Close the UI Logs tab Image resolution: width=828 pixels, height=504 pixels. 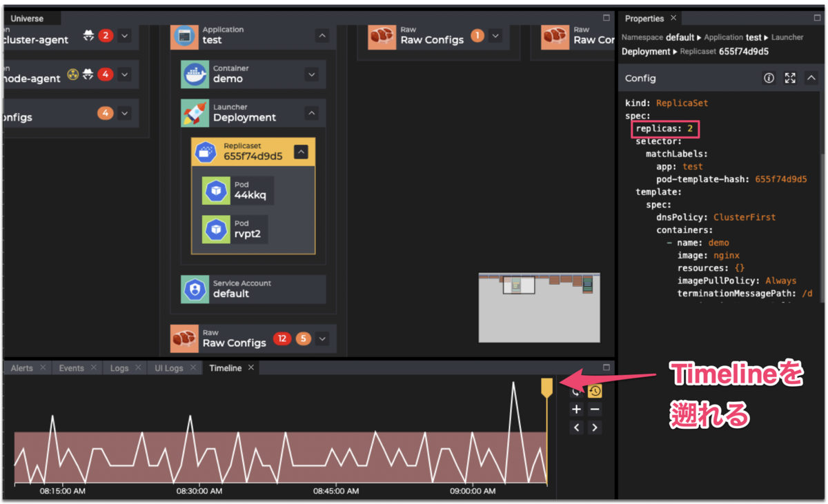(x=193, y=367)
